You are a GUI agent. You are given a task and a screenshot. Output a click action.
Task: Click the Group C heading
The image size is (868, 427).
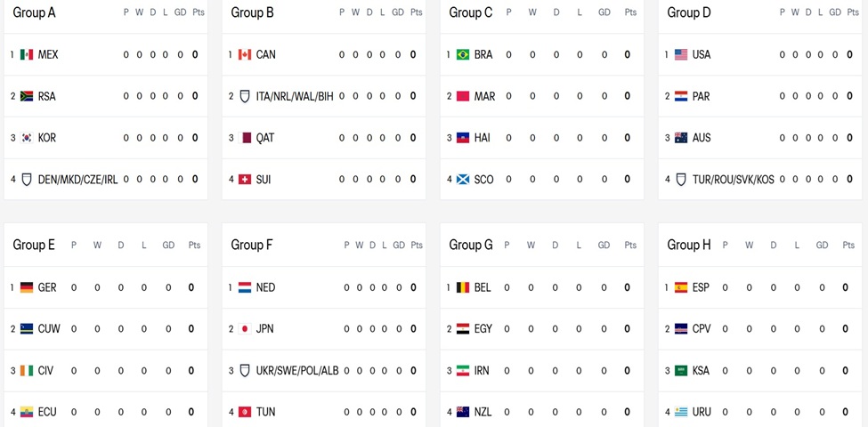(x=470, y=12)
